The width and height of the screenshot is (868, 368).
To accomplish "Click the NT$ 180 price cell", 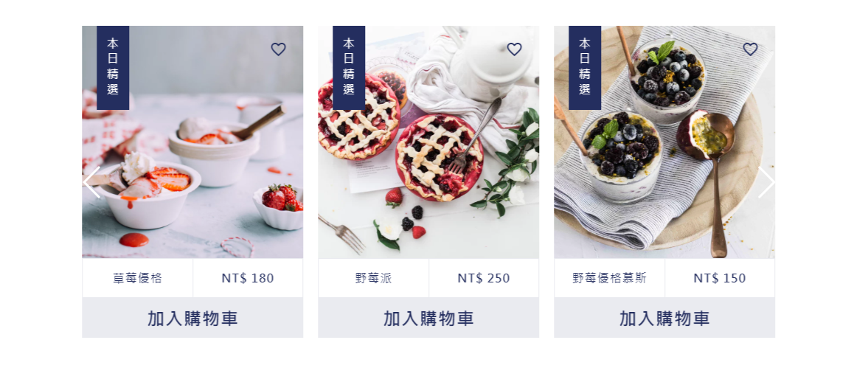I will pos(248,278).
